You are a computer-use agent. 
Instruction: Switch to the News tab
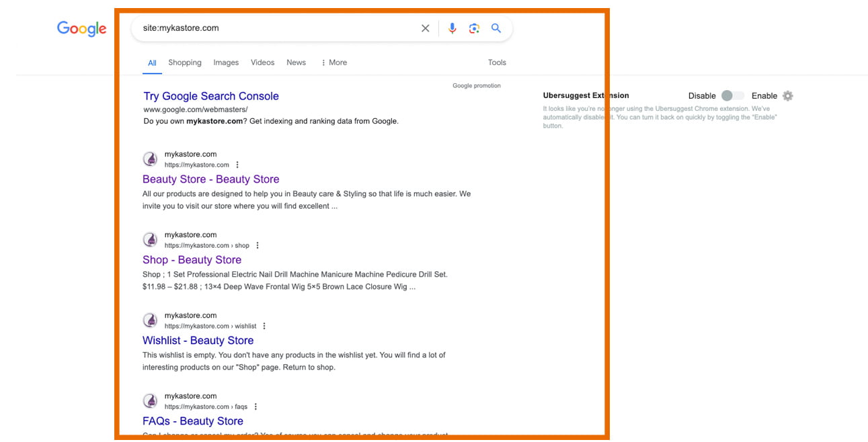[296, 62]
